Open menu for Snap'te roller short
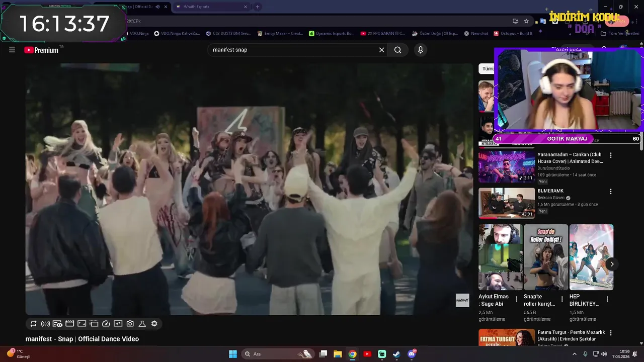 click(562, 299)
